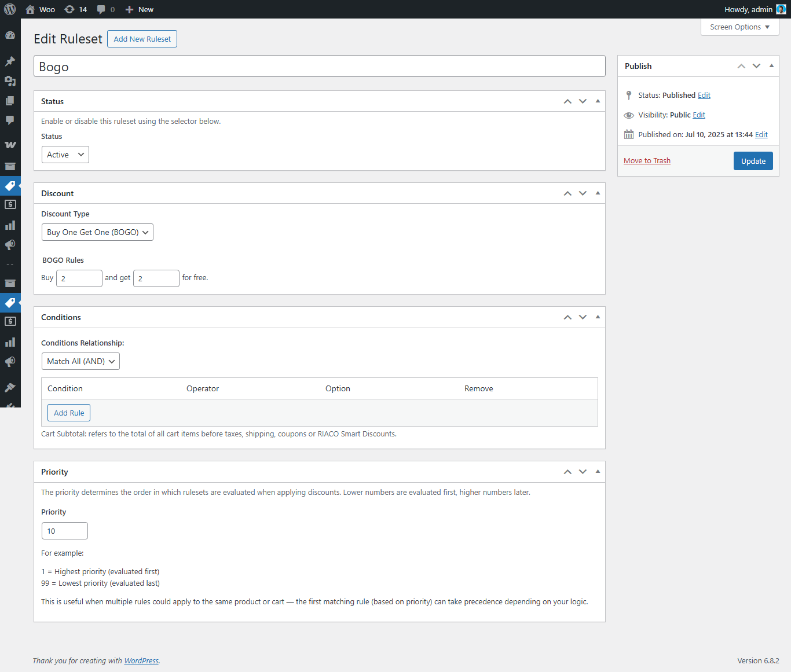This screenshot has width=791, height=672.
Task: Collapse the Priority panel toggle triangle
Action: [598, 472]
